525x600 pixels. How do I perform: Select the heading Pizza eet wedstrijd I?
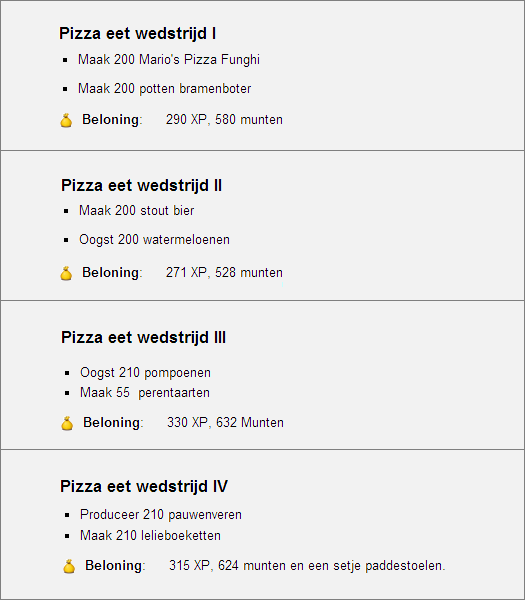138,34
